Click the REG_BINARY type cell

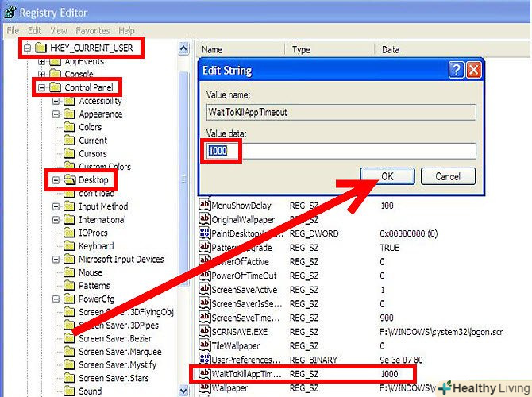(x=314, y=360)
